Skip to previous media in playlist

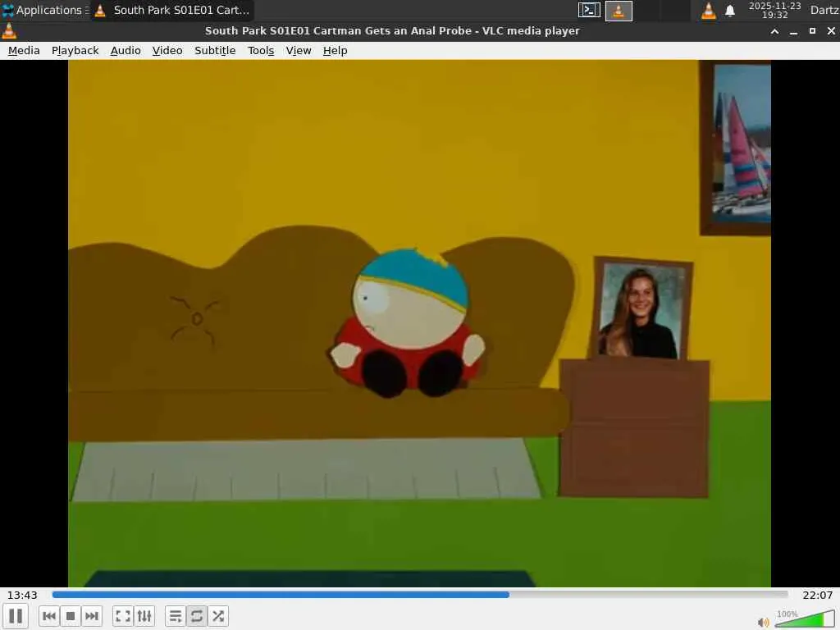tap(48, 616)
